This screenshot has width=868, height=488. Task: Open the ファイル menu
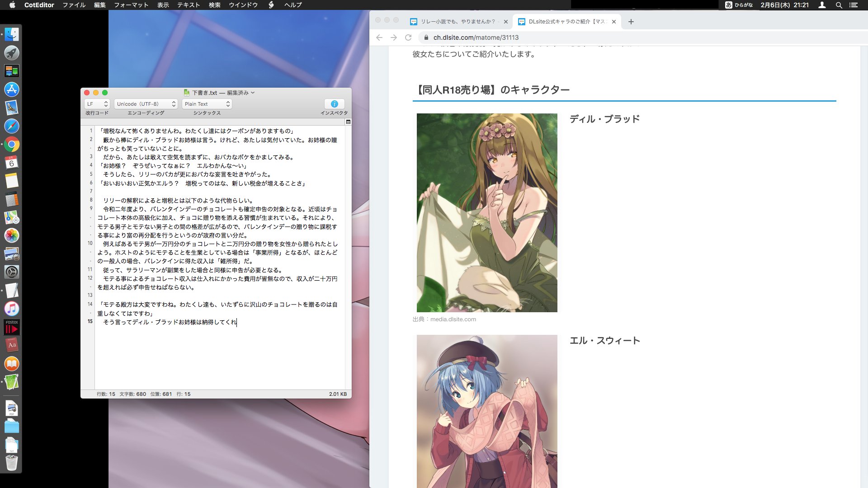click(74, 5)
